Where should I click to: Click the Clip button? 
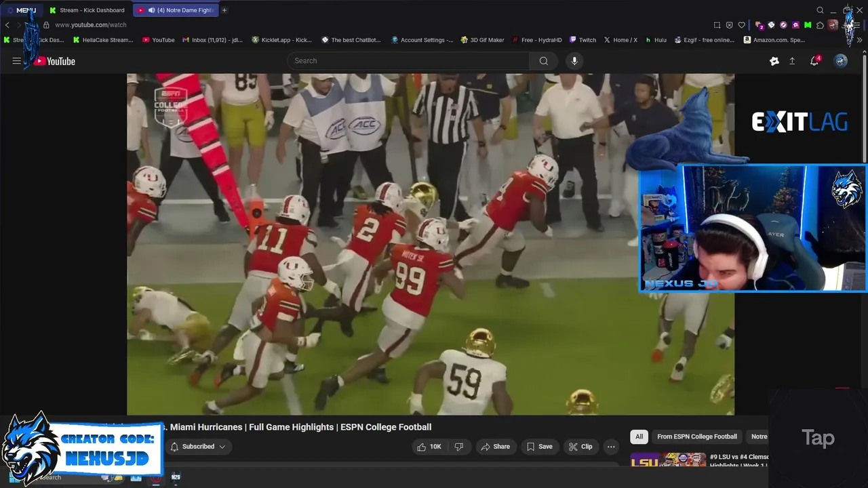pyautogui.click(x=580, y=447)
